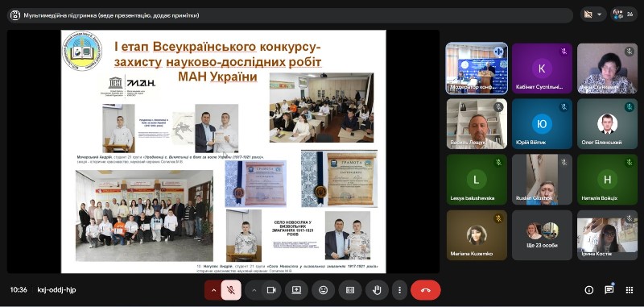Image resolution: width=644 pixels, height=307 pixels.
Task: Send a reaction with the emoji button
Action: pos(324,290)
